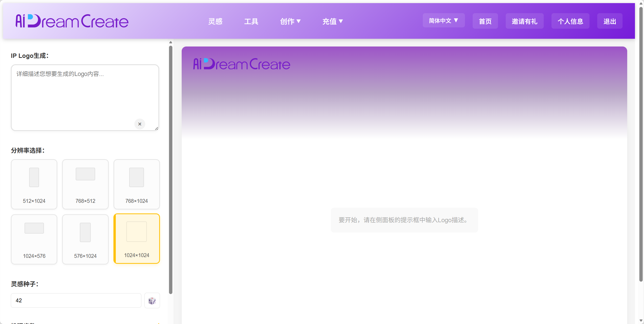Clear the Logo description with the X button

click(140, 124)
